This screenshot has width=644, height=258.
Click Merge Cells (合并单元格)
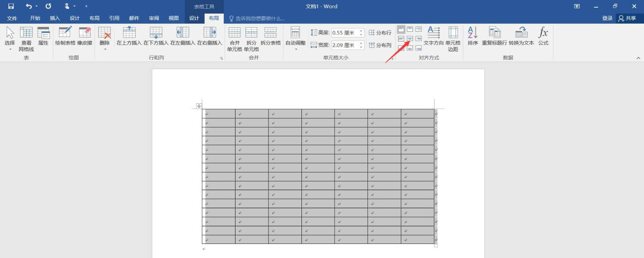(235, 39)
